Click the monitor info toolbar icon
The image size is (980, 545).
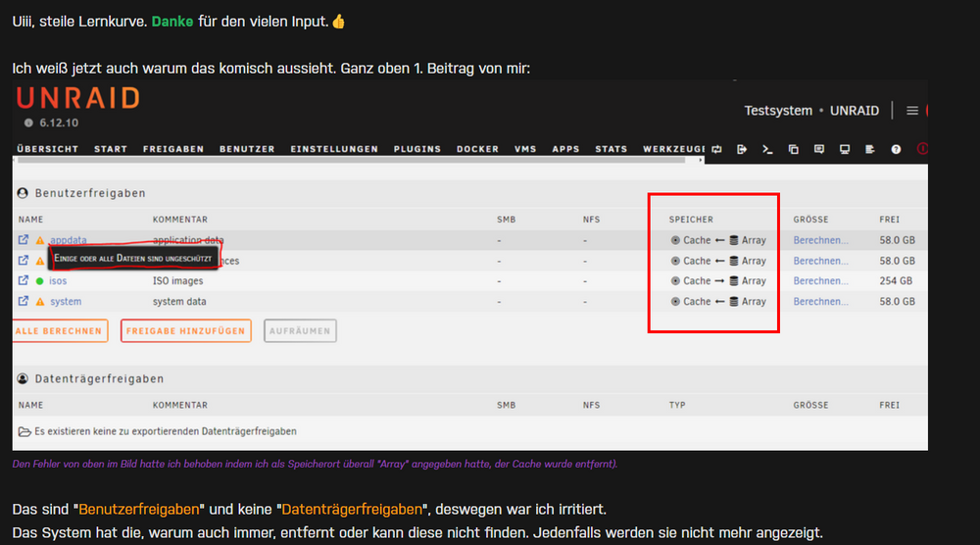coord(845,149)
